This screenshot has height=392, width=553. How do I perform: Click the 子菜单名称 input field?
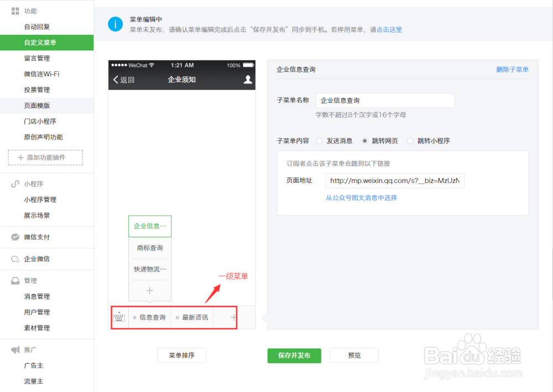pyautogui.click(x=385, y=101)
